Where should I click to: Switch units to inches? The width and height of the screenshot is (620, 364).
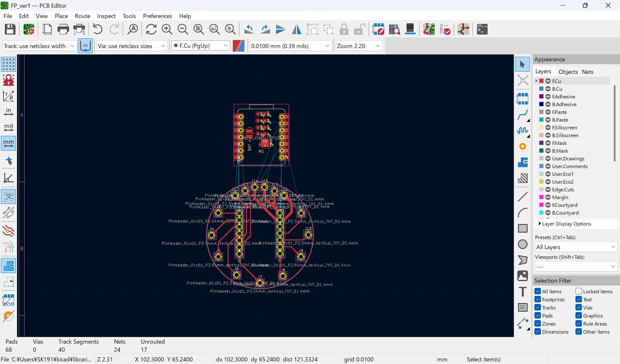(8, 112)
